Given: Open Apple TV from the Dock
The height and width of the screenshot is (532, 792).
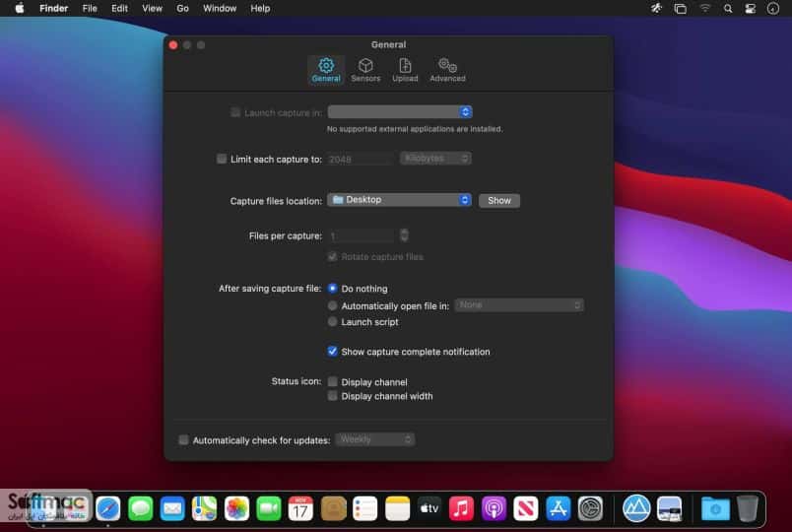Looking at the screenshot, I should (429, 508).
